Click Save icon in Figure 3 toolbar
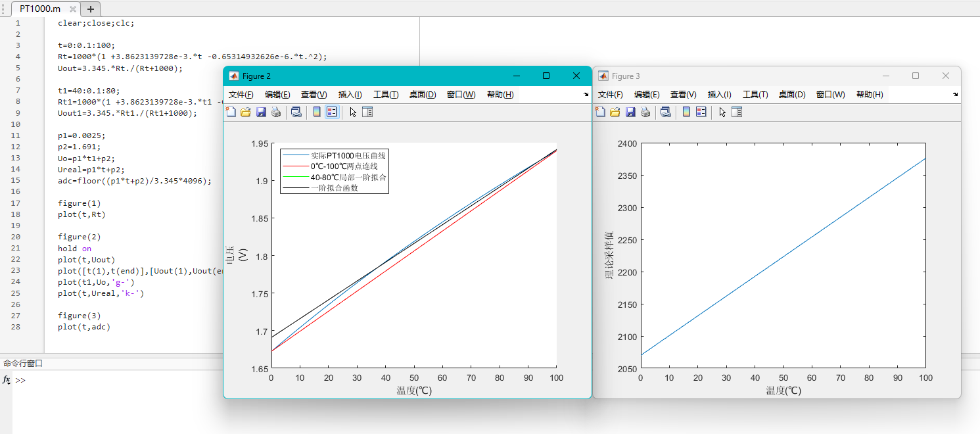Image resolution: width=980 pixels, height=434 pixels. point(630,112)
